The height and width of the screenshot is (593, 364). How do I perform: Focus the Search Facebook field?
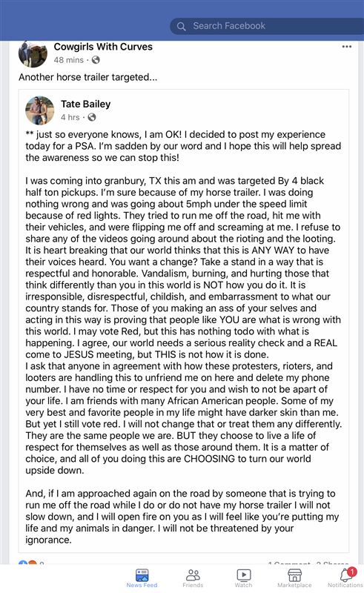(x=267, y=26)
